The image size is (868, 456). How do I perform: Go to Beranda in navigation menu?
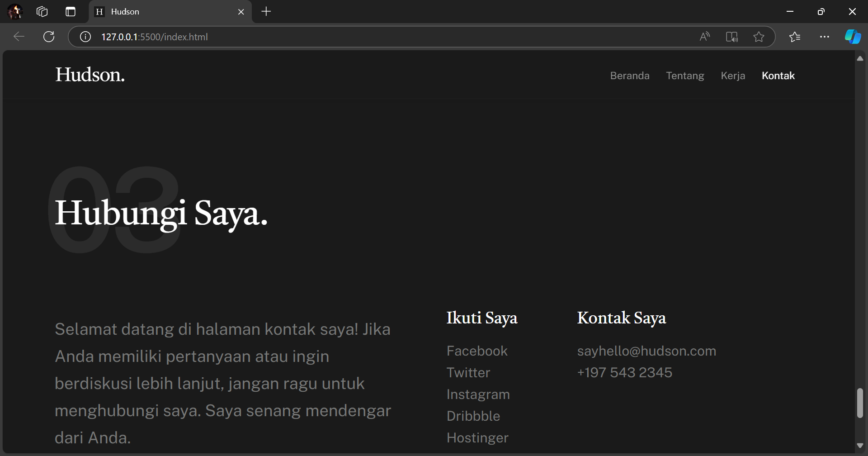click(629, 76)
